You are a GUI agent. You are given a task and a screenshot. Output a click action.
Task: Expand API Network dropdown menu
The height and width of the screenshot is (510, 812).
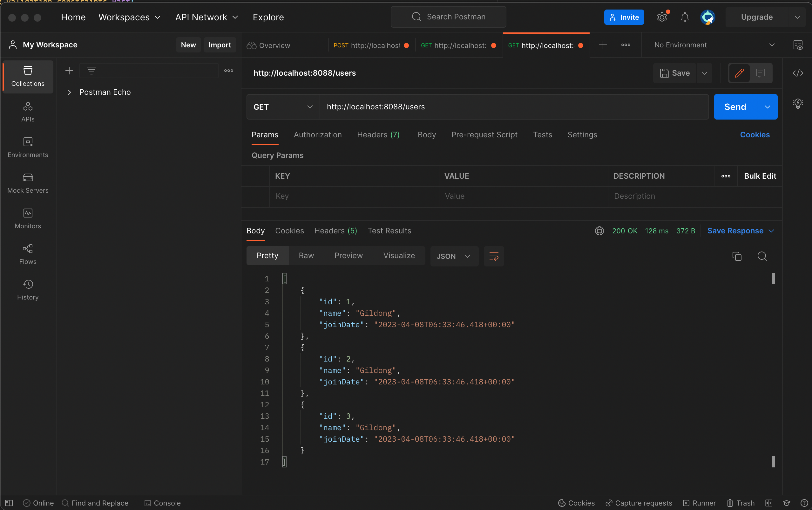pos(206,17)
